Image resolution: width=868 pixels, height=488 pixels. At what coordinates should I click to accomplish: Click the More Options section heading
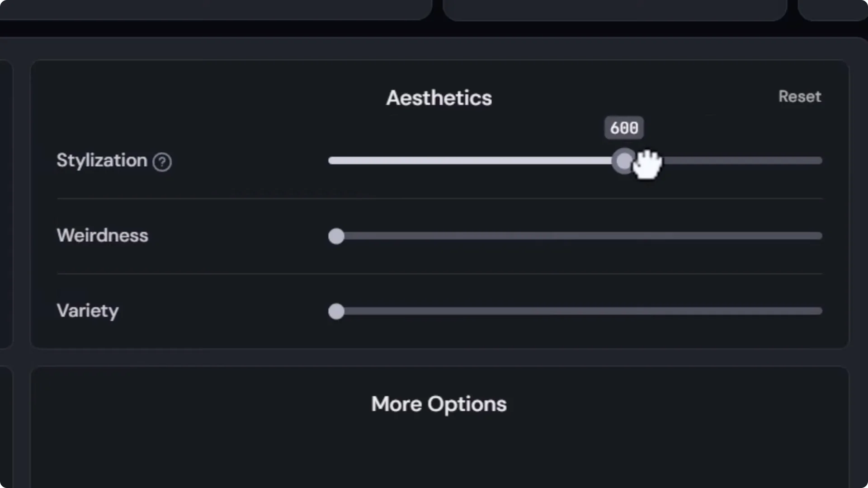coord(439,404)
